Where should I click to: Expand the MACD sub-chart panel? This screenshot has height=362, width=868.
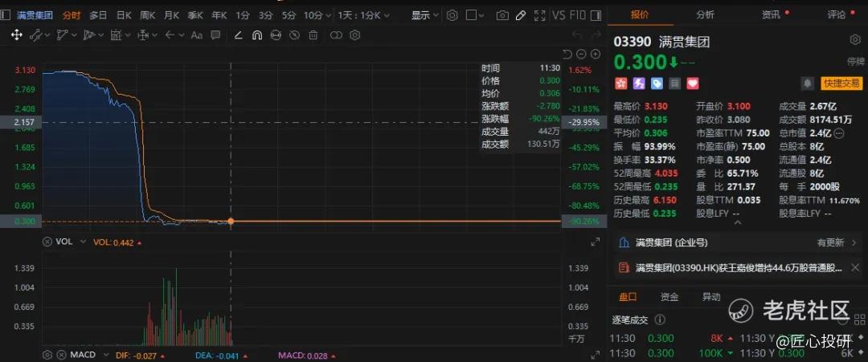[x=596, y=354]
